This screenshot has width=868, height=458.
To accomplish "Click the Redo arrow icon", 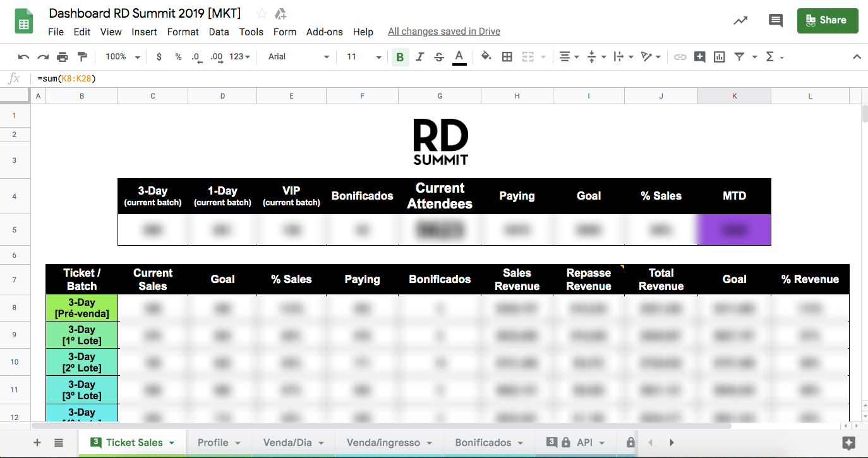I will tap(43, 57).
